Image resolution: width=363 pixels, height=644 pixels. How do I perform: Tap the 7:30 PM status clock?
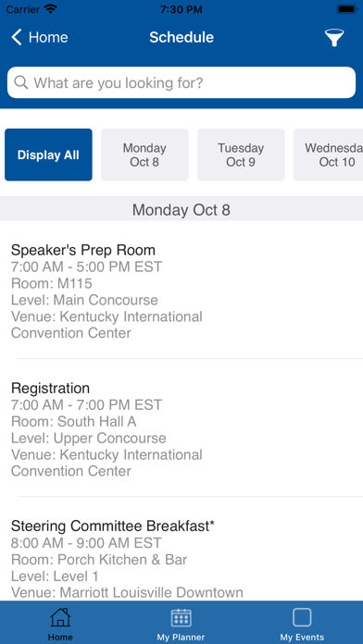tap(181, 9)
